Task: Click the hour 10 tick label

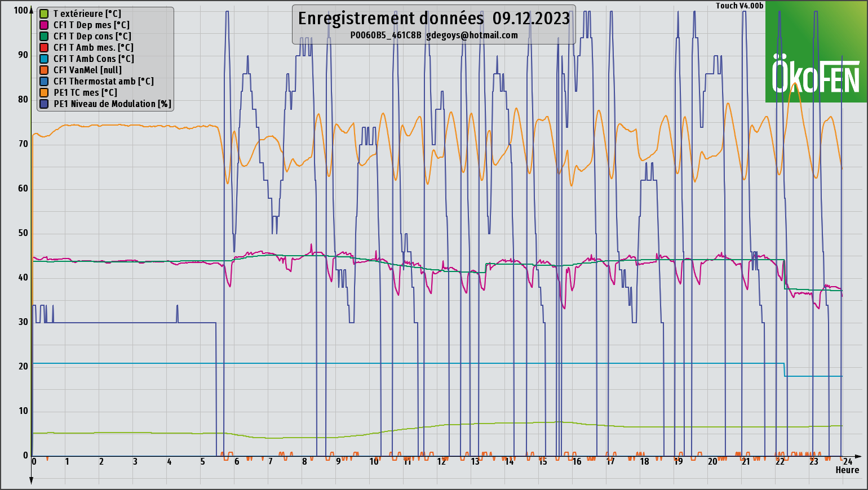Action: [x=374, y=461]
